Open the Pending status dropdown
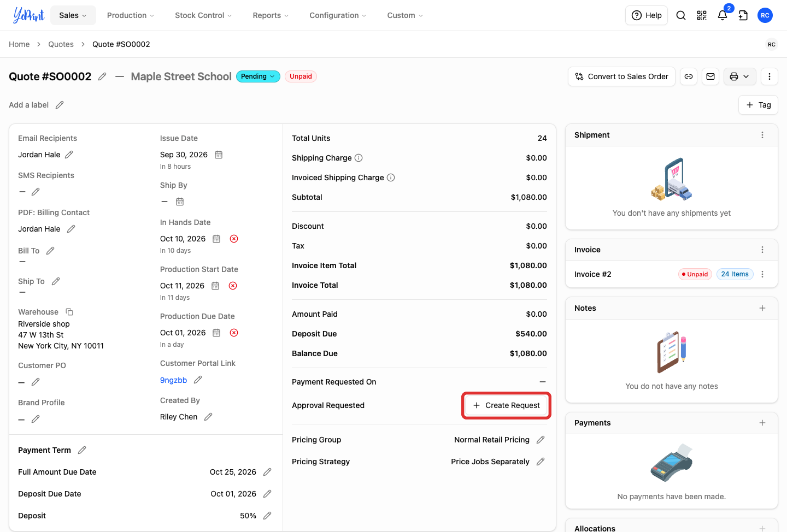The width and height of the screenshot is (787, 532). (x=258, y=76)
